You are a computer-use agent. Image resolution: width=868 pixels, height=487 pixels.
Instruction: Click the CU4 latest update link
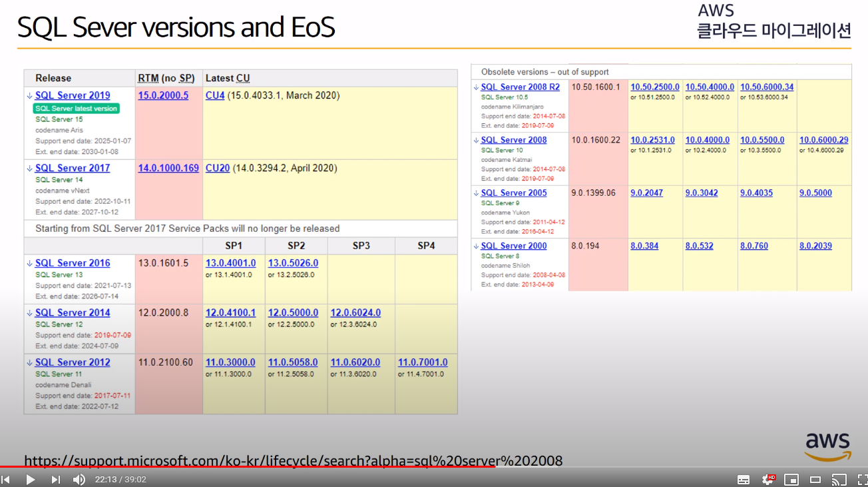(x=215, y=95)
